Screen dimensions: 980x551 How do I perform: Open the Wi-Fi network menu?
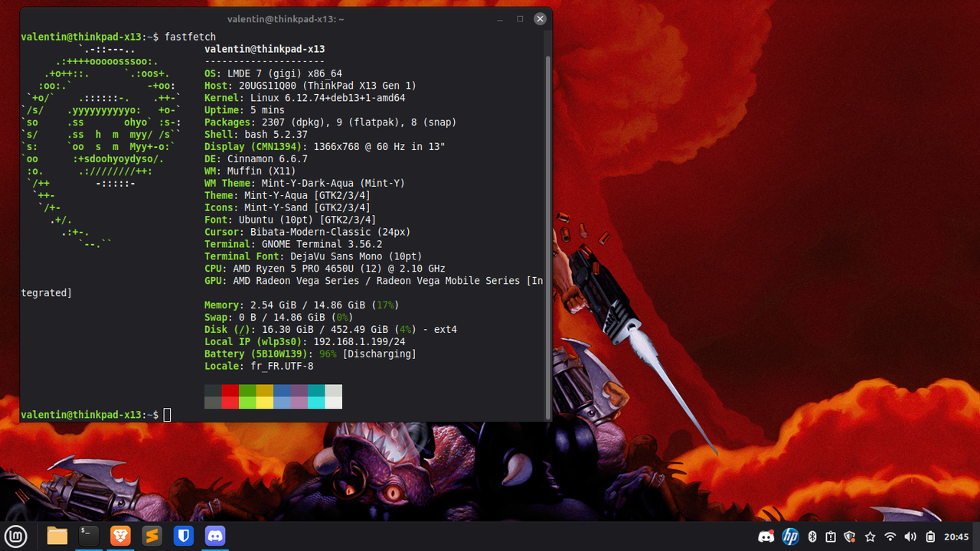890,536
